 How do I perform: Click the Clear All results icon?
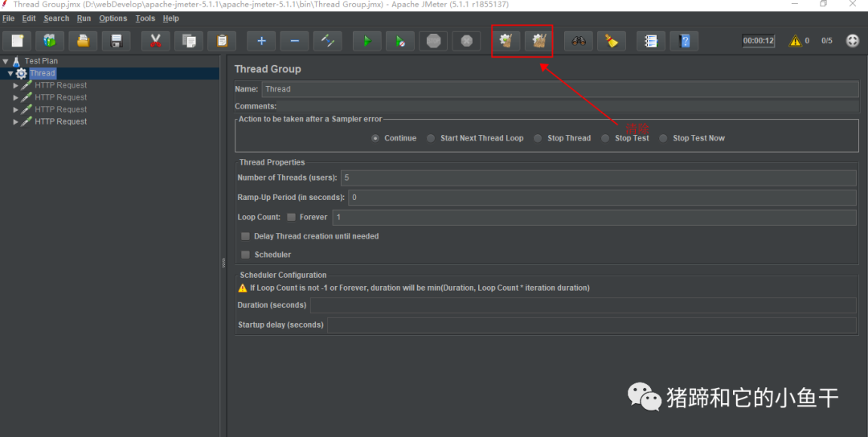pos(539,41)
